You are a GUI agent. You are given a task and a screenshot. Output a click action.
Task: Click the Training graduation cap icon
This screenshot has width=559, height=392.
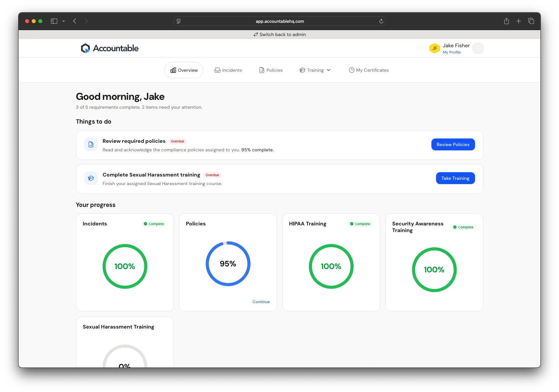click(x=302, y=70)
